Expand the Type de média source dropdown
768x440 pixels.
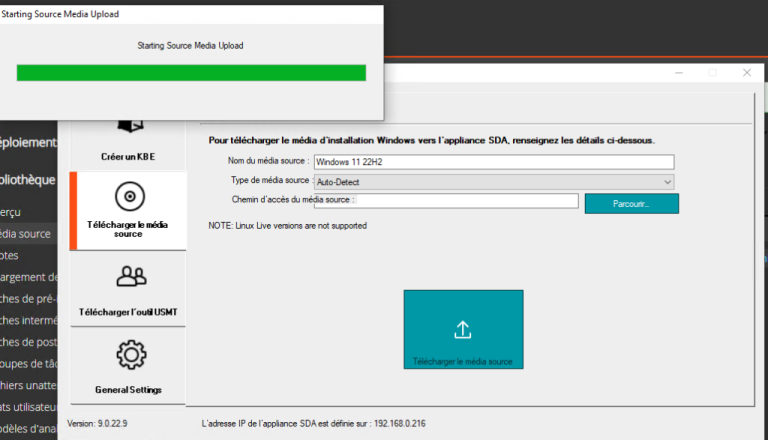coord(494,182)
